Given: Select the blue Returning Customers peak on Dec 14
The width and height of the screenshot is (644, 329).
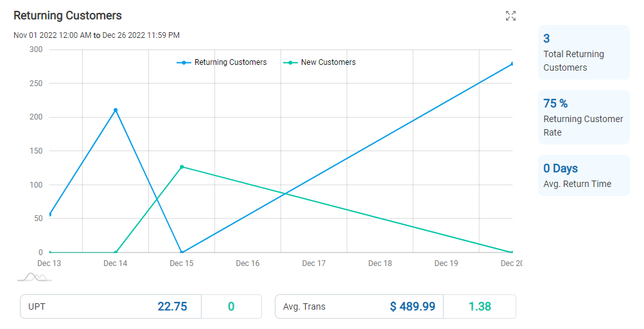Looking at the screenshot, I should [116, 110].
